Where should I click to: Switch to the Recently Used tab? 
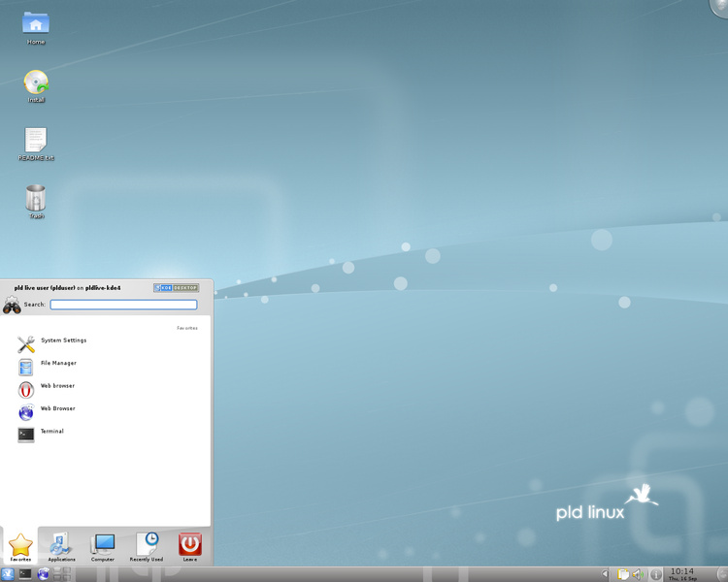click(x=147, y=546)
